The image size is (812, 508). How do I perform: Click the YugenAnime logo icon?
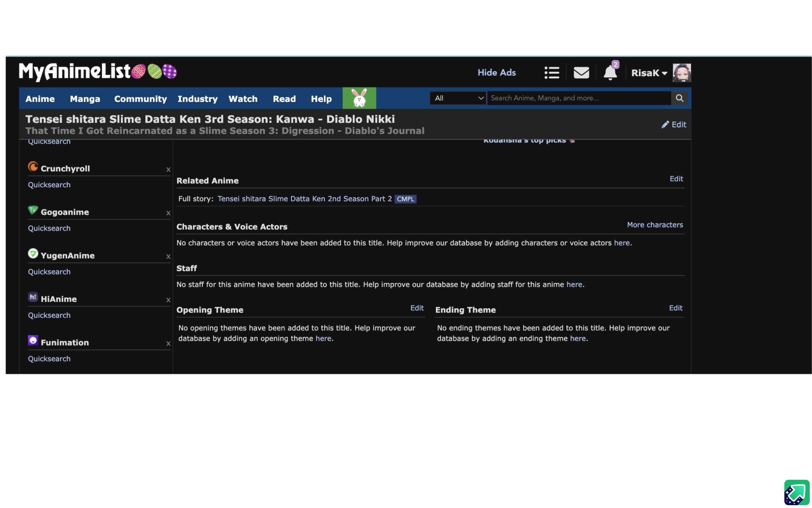[33, 254]
